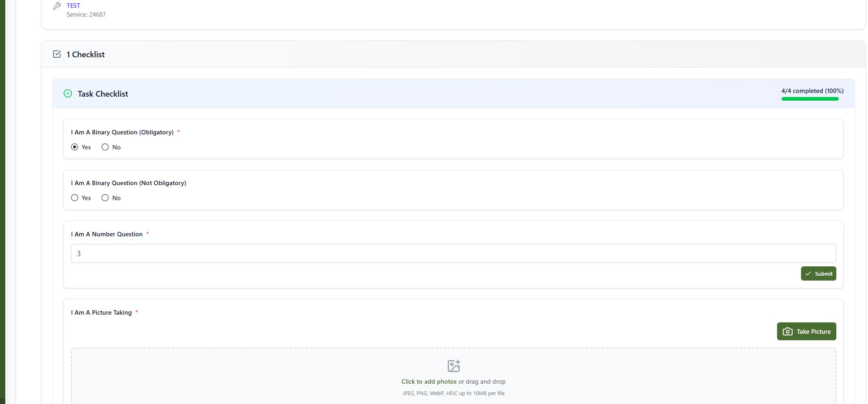Select Yes for the obligatory binary question
The height and width of the screenshot is (404, 868).
[75, 147]
